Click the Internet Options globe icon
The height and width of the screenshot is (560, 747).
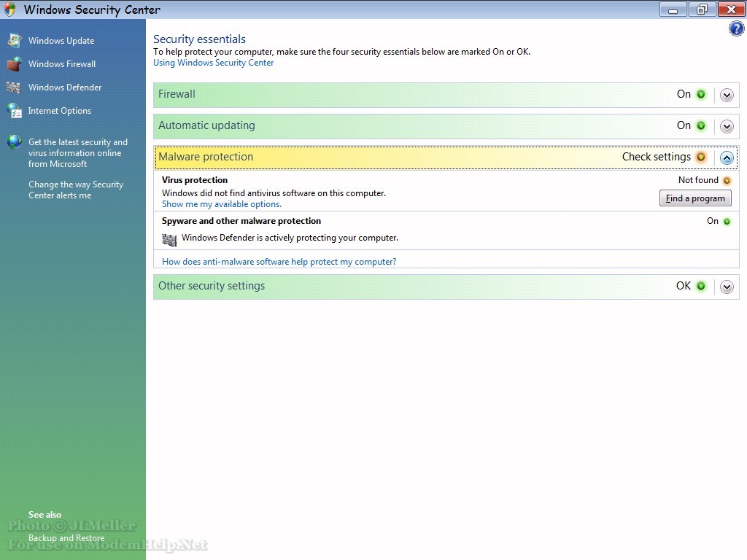click(x=15, y=111)
